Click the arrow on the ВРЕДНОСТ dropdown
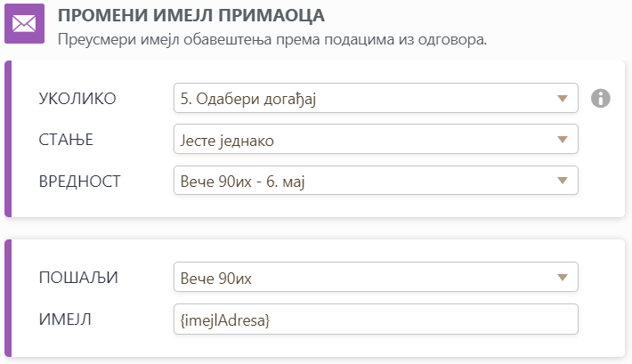 (x=562, y=181)
